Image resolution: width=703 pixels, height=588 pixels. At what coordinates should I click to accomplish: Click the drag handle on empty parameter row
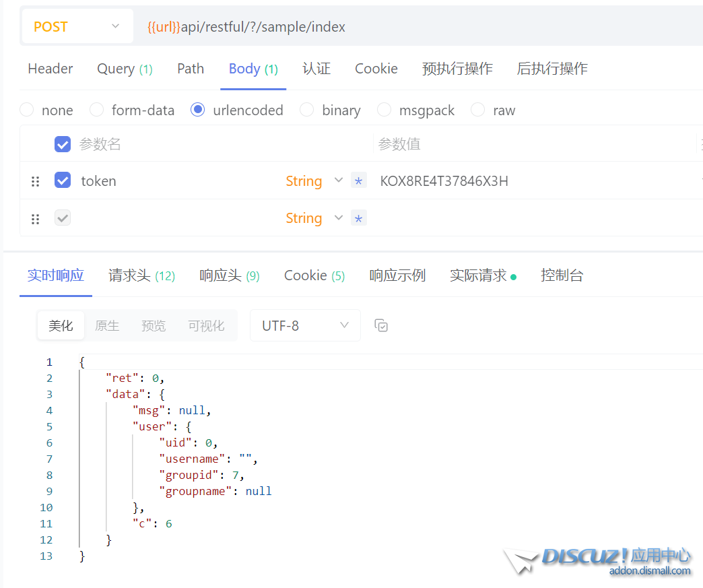click(x=36, y=219)
